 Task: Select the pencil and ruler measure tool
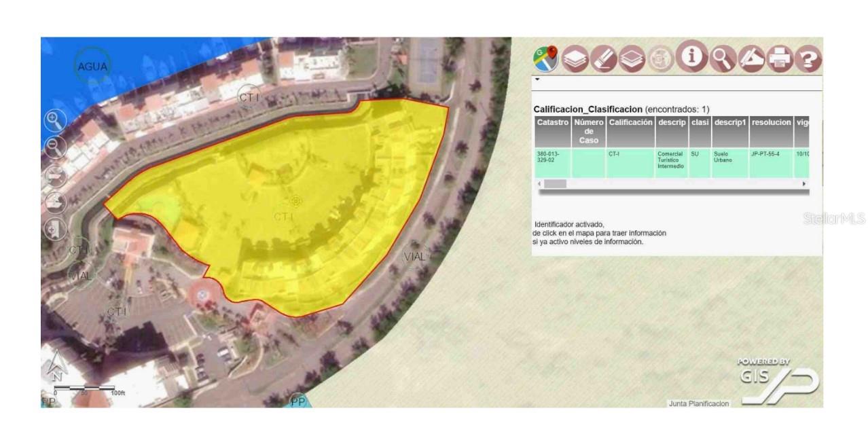coord(753,60)
